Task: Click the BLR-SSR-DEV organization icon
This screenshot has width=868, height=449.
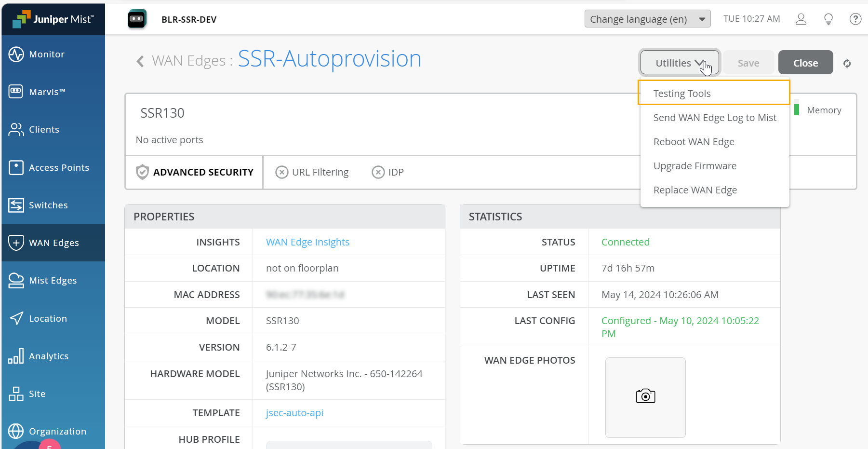Action: [137, 19]
